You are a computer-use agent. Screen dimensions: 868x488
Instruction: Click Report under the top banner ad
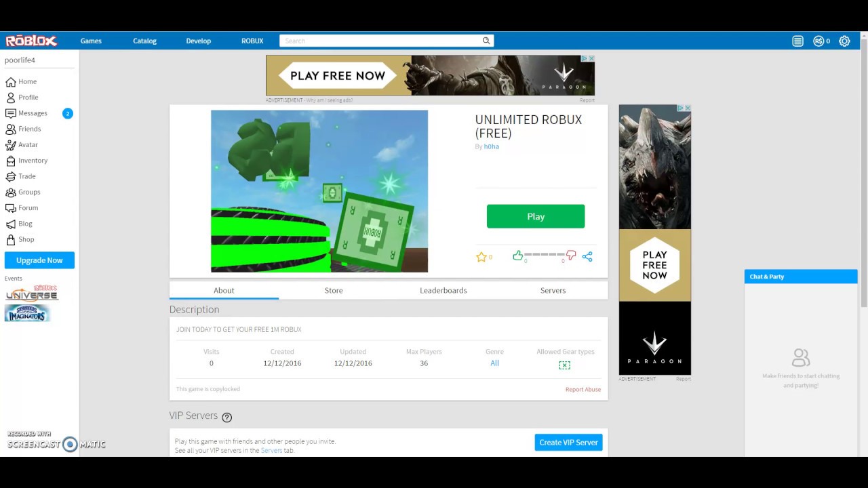tap(587, 100)
